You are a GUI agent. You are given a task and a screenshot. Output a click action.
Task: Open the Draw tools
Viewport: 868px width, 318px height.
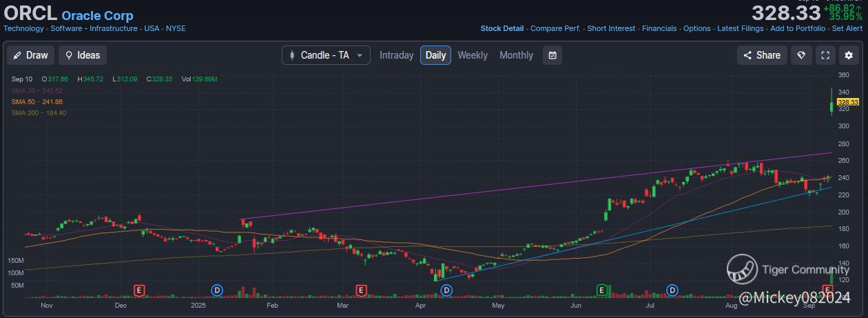(x=30, y=55)
